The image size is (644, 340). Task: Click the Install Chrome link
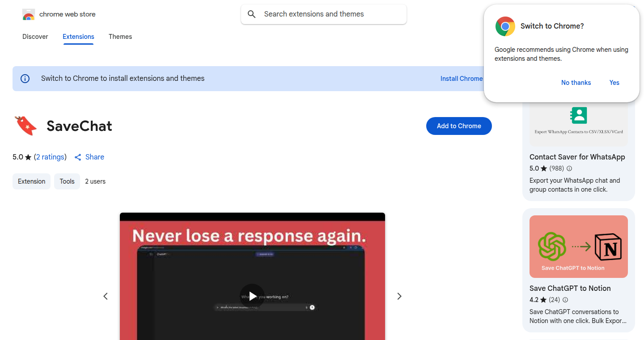[462, 79]
